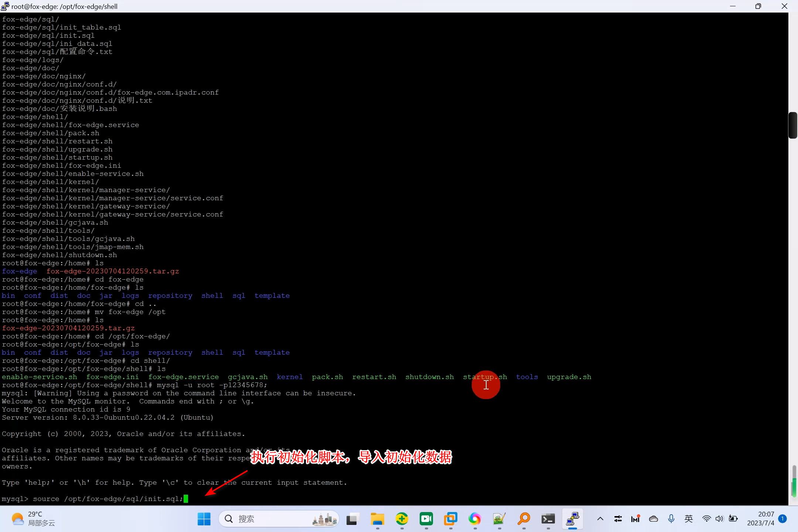
Task: Click the tray sliders settings icon
Action: [x=618, y=519]
